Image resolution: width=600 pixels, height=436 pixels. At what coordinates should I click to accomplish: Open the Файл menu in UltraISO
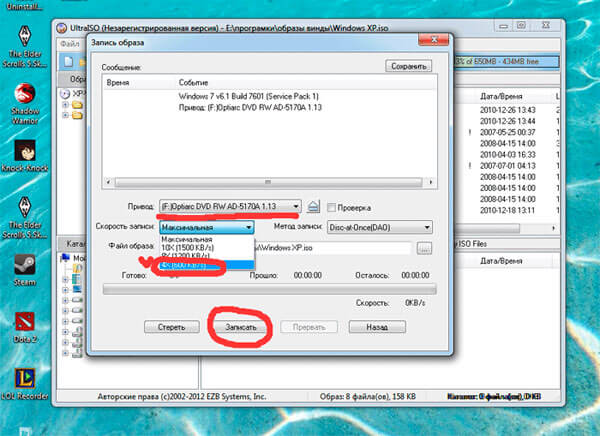(70, 44)
